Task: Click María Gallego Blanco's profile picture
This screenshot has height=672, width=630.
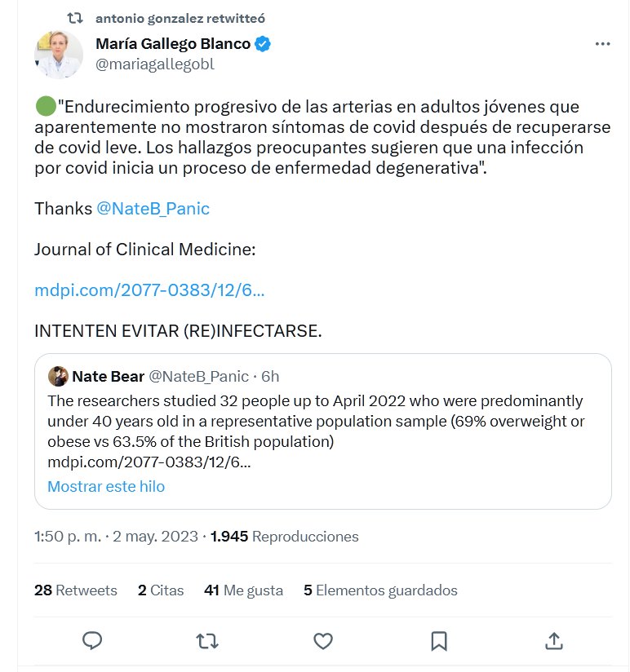Action: (x=59, y=55)
